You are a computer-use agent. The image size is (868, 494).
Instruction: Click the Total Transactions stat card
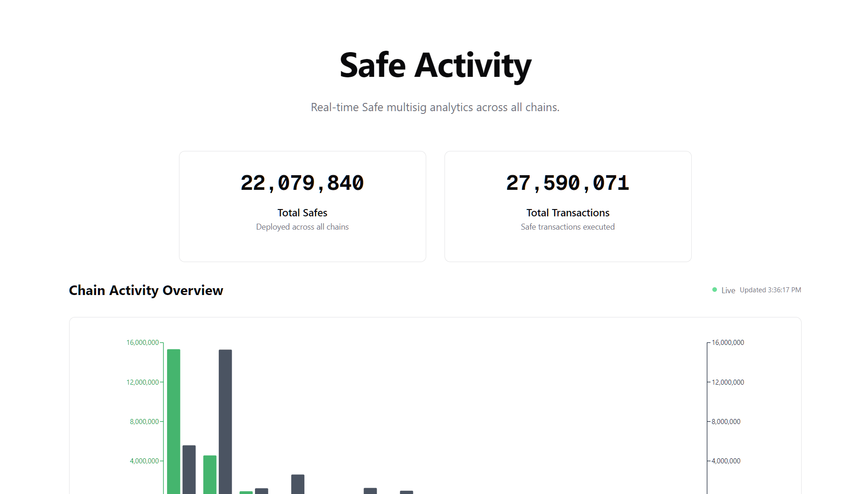(x=568, y=206)
